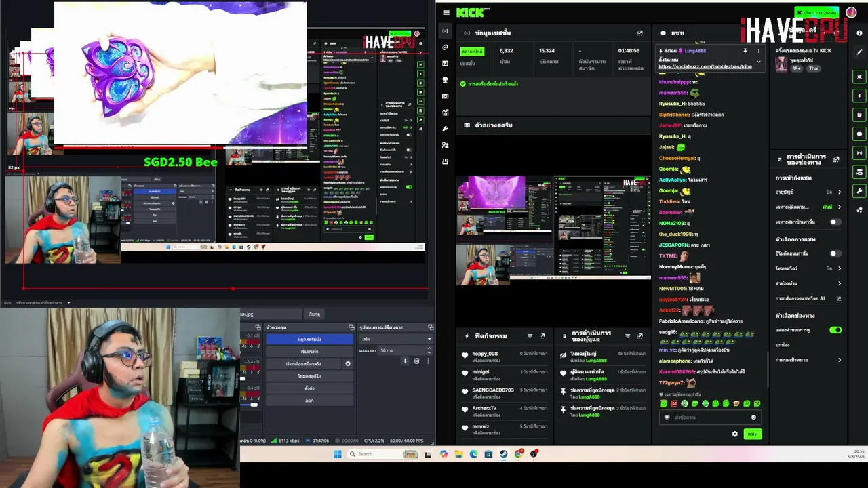Image resolution: width=868 pixels, height=488 pixels.
Task: Select the first green emote in quick-emote row
Action: coord(664,404)
